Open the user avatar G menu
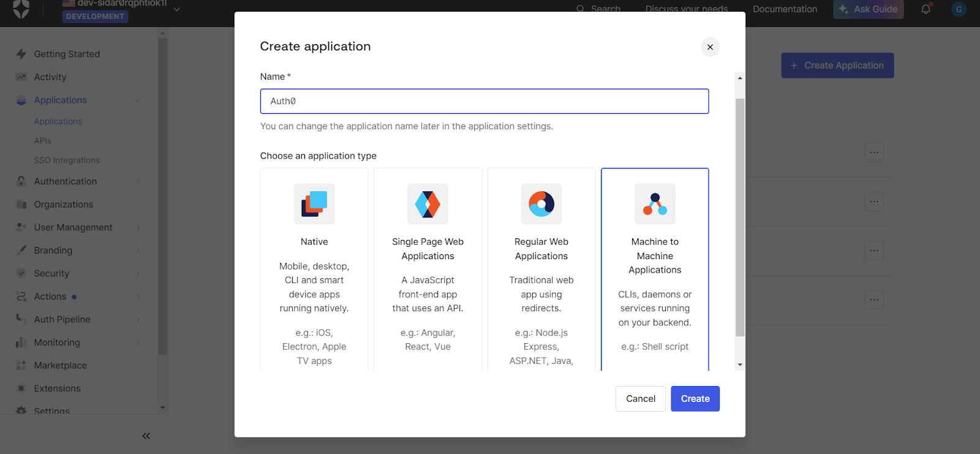The height and width of the screenshot is (454, 980). [959, 9]
